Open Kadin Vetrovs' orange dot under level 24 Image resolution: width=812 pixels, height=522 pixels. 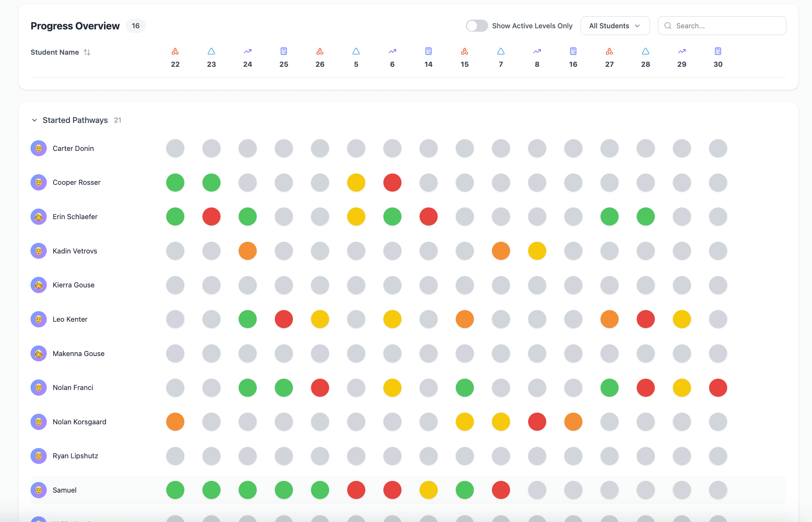pyautogui.click(x=248, y=251)
